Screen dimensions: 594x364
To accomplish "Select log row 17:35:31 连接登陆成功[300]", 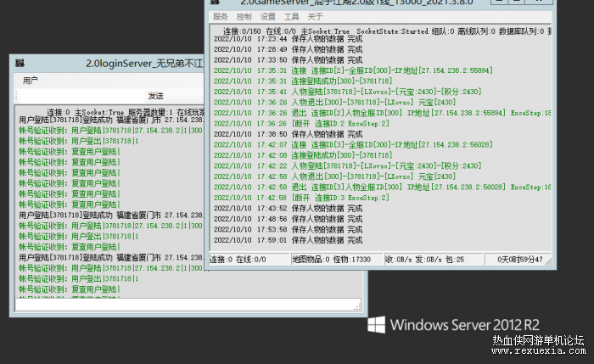I will 303,81.
